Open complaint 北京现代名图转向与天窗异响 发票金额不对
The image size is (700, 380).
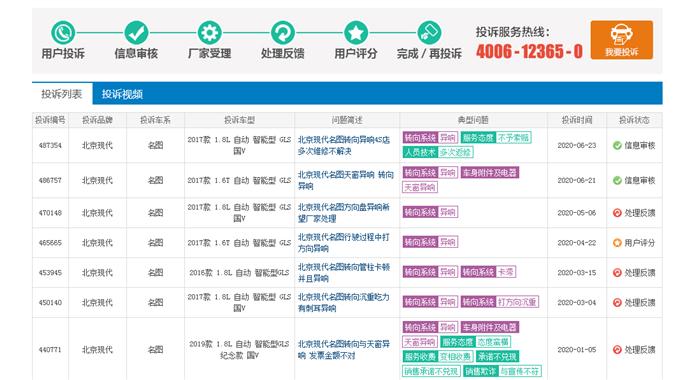(x=344, y=350)
